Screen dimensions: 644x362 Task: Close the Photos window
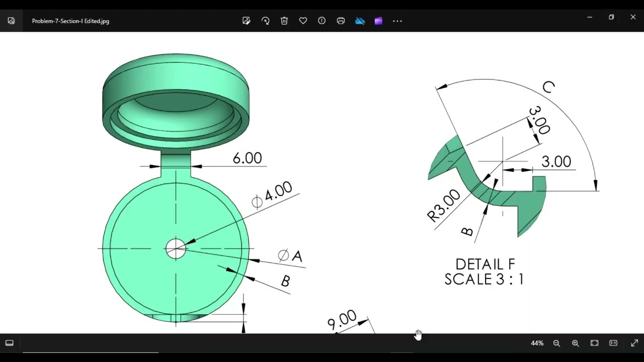pos(633,17)
